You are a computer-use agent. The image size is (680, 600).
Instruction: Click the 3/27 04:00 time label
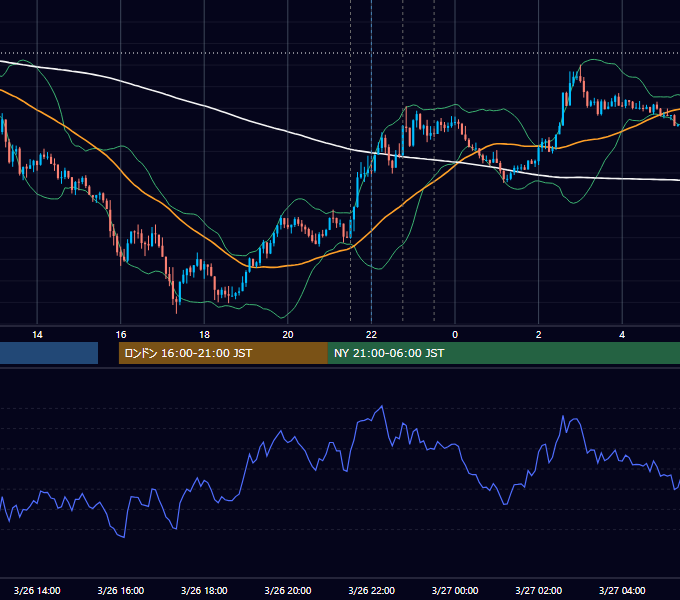click(622, 590)
